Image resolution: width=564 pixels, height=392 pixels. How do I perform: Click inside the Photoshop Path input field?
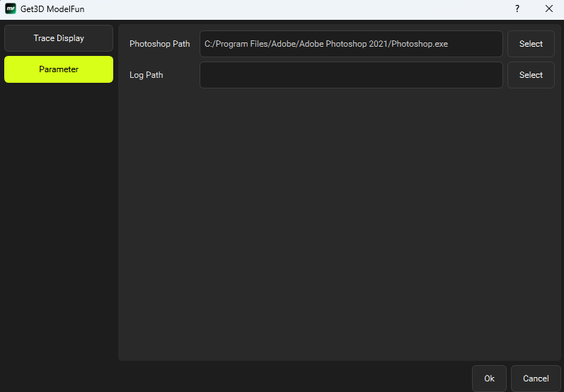(350, 44)
